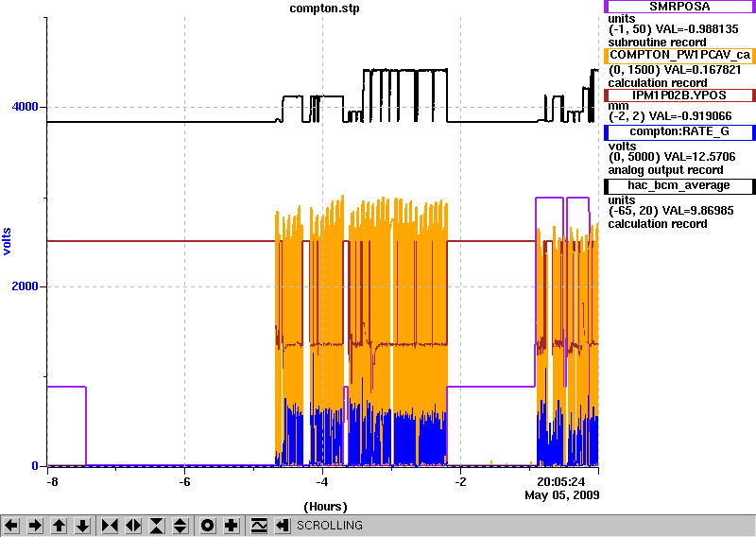Click the vertical zoom-in hourglass icon
Screen dimensions: 756x537
[157, 525]
